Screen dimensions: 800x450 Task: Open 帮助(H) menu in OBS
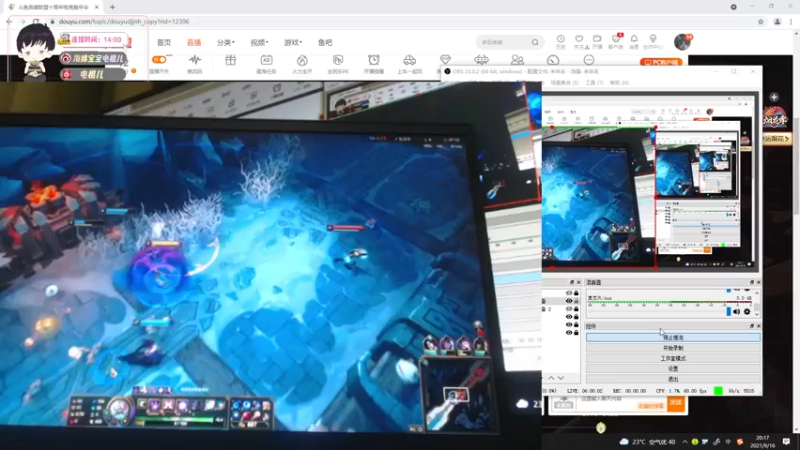[x=619, y=83]
